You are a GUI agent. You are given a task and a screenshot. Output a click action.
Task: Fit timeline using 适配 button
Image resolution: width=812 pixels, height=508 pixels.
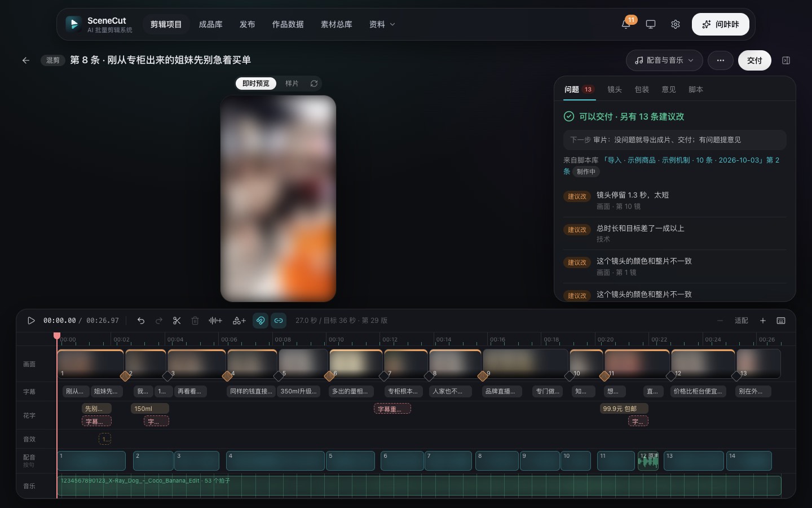742,321
